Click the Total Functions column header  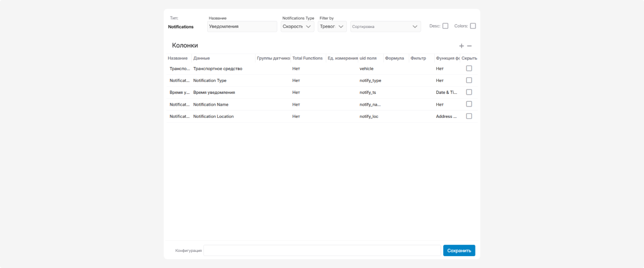308,58
